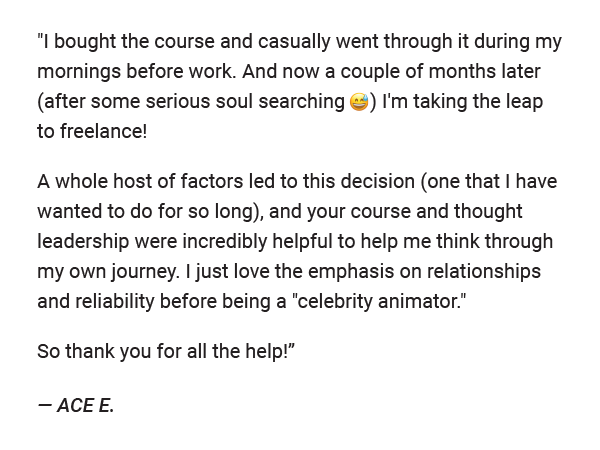Click the word "reliability"
Viewport: 600px width, 450px height.
(x=114, y=301)
